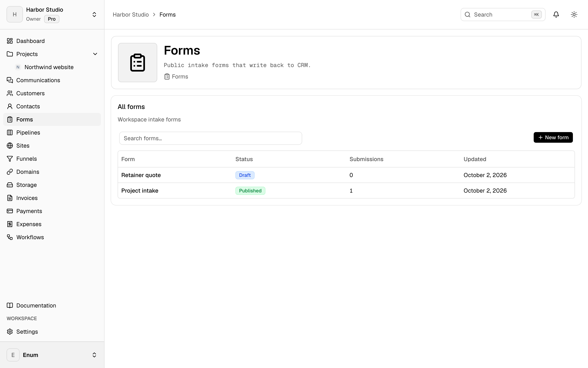Open the Invoices section
The height and width of the screenshot is (368, 588).
[x=52, y=198]
